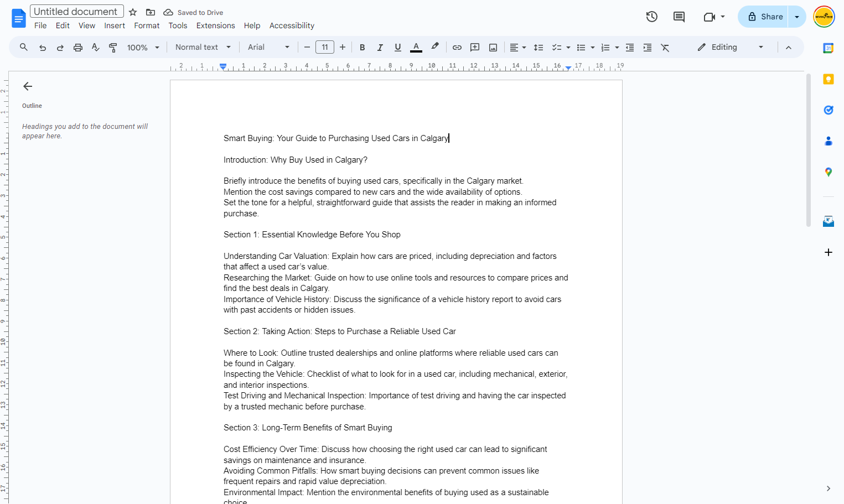Toggle bold formatting
This screenshot has height=504, width=844.
[x=363, y=48]
